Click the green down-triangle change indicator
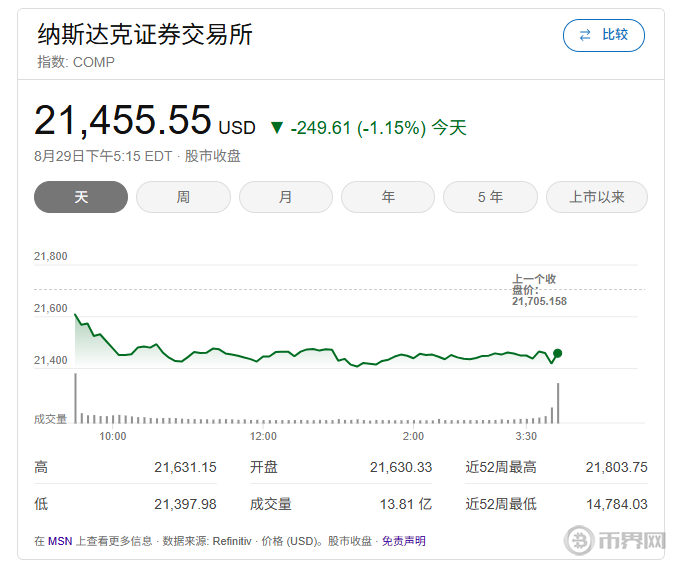 [277, 128]
